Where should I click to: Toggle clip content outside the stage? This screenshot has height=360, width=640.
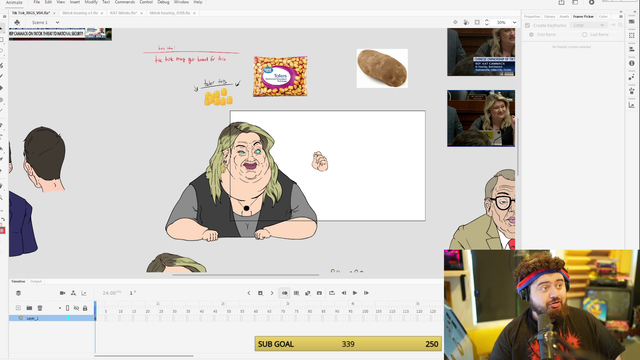477,22
